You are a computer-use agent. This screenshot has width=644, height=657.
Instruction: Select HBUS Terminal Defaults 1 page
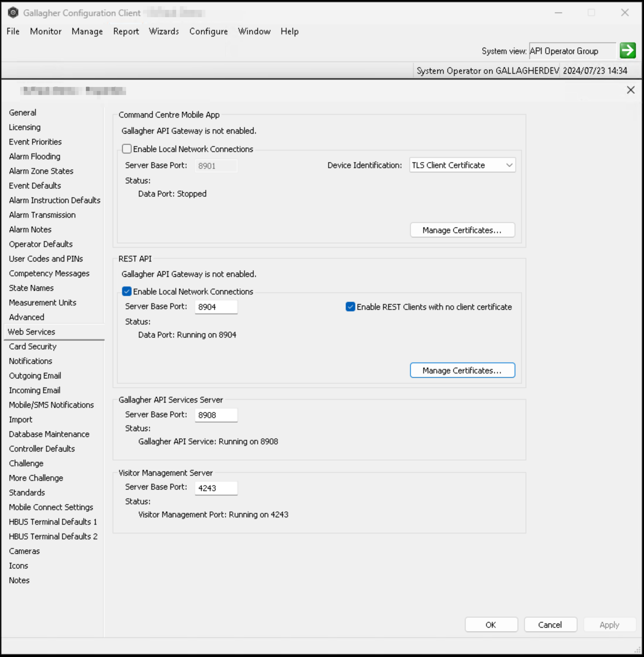(x=53, y=522)
